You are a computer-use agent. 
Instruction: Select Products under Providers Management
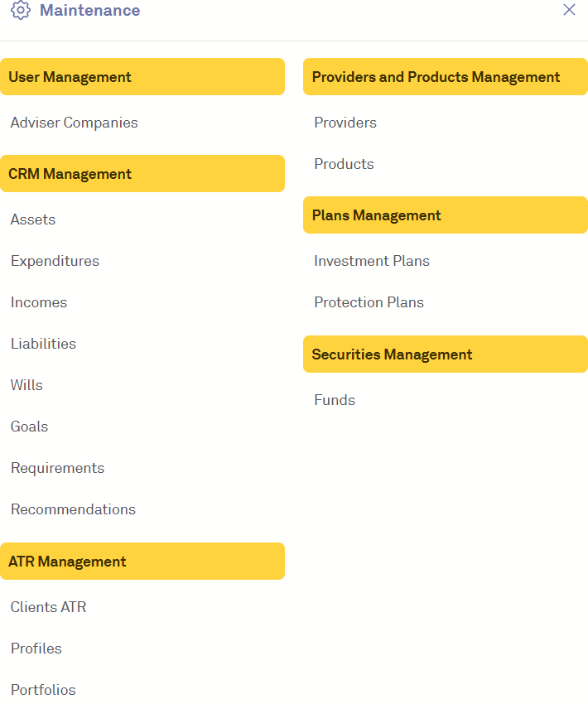pos(344,164)
